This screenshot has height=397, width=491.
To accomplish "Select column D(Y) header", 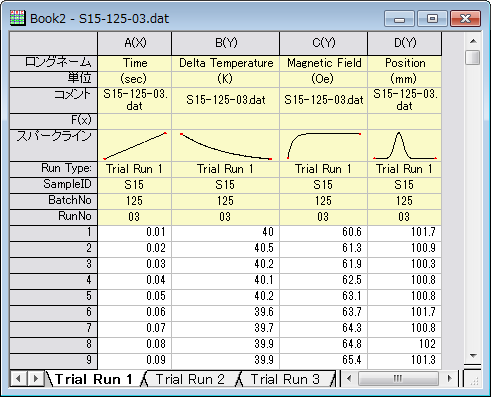I will (405, 44).
